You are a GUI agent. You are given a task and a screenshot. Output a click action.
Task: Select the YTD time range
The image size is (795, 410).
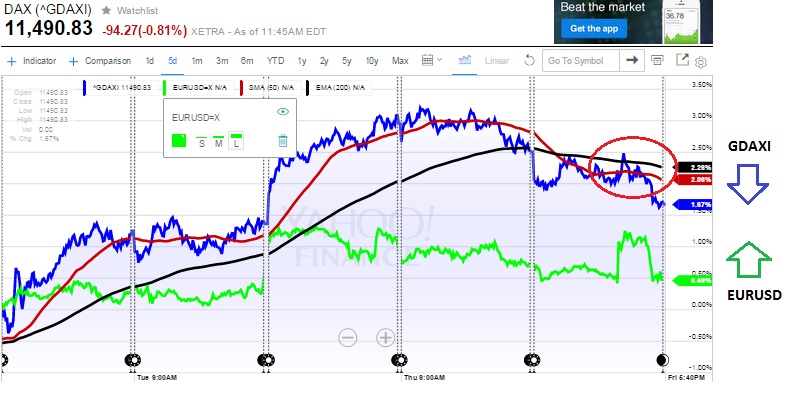[x=275, y=61]
